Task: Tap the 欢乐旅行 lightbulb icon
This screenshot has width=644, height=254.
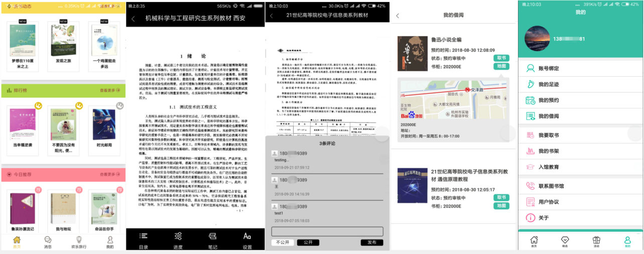Action: pyautogui.click(x=79, y=240)
